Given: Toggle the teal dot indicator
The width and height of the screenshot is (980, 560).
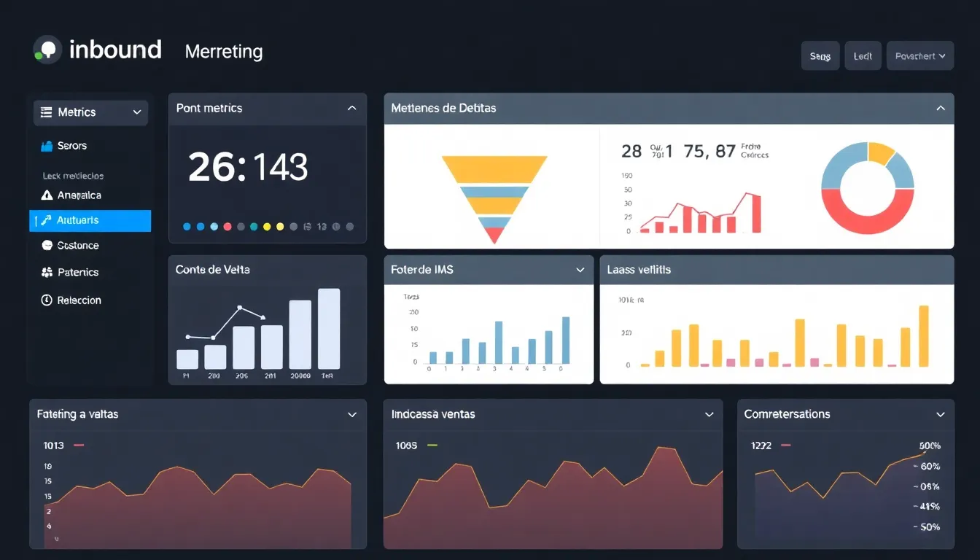Looking at the screenshot, I should coord(253,227).
